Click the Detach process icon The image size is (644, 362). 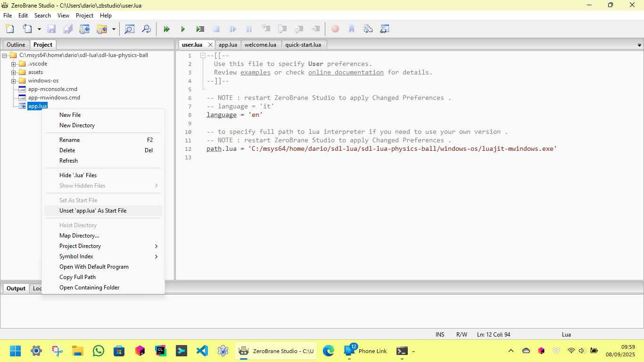[233, 29]
